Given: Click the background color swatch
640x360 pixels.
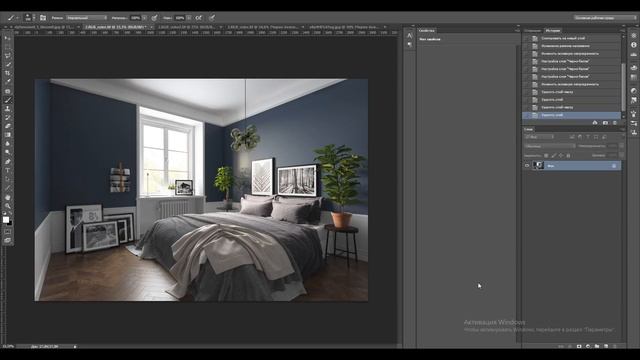Looking at the screenshot, I should pyautogui.click(x=9, y=223).
